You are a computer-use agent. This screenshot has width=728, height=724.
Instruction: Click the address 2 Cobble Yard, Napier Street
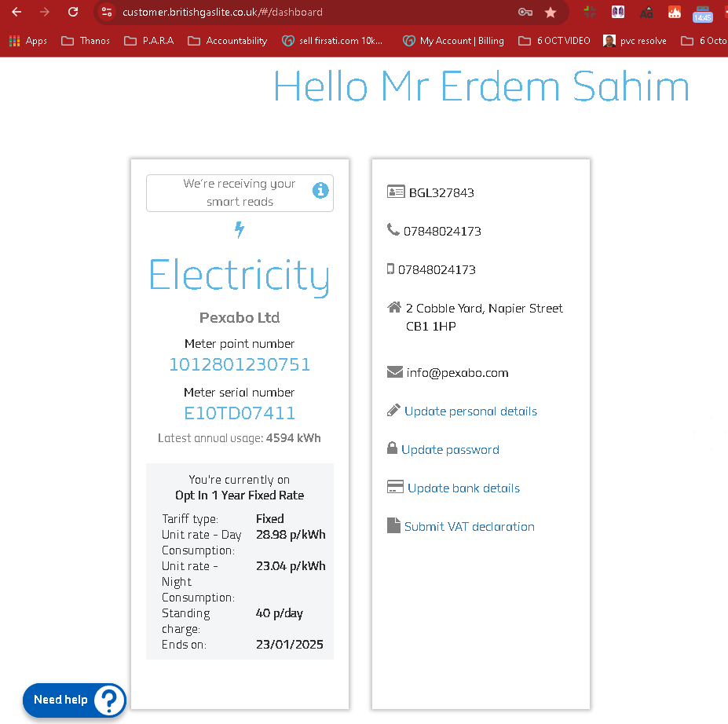[x=485, y=309]
